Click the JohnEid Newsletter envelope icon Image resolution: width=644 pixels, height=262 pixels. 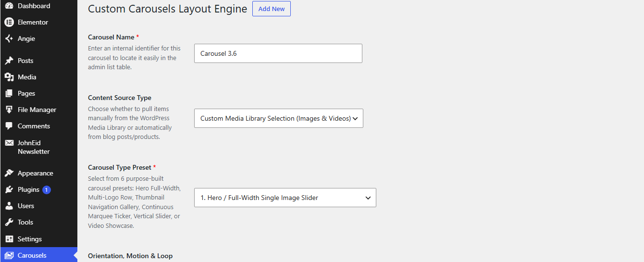pos(9,143)
